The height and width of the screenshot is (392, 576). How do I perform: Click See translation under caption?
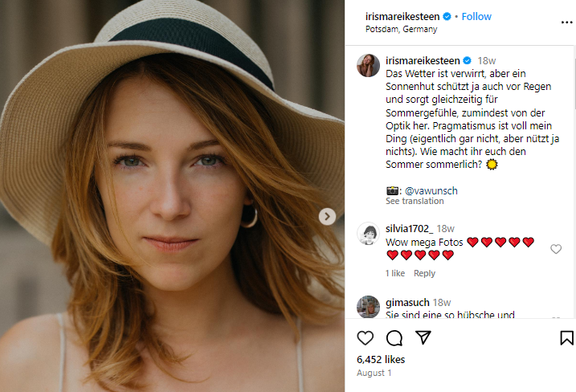415,201
